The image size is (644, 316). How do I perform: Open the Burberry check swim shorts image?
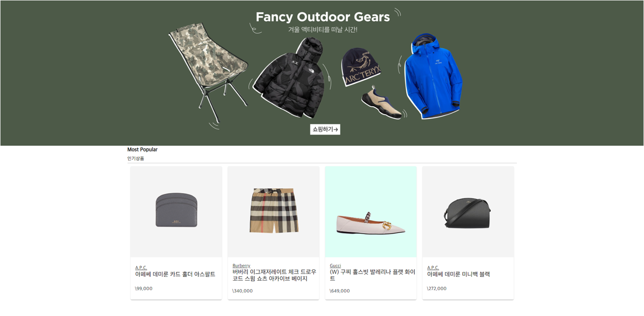[x=274, y=212]
